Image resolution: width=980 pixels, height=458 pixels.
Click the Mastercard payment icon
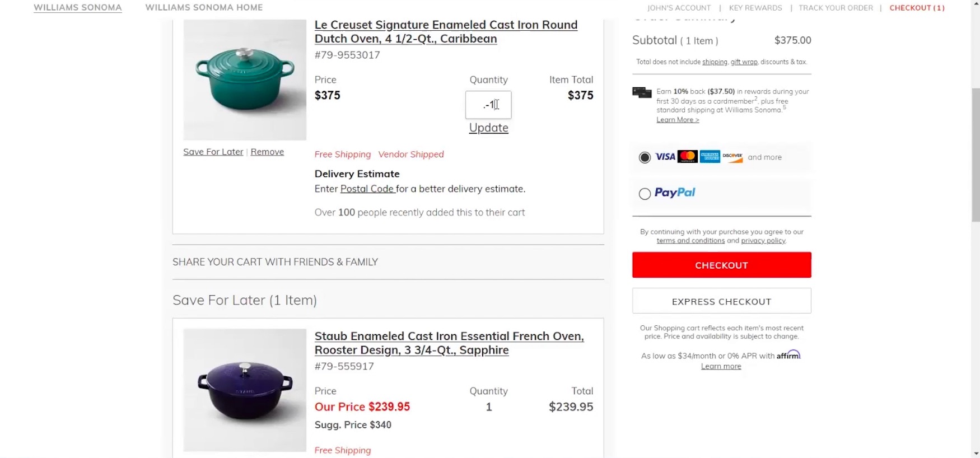point(688,157)
